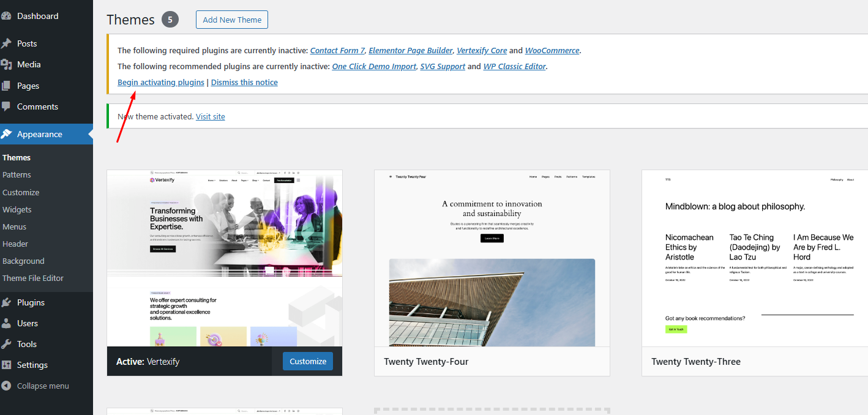
Task: Click the theme count badge showing 5
Action: [170, 20]
